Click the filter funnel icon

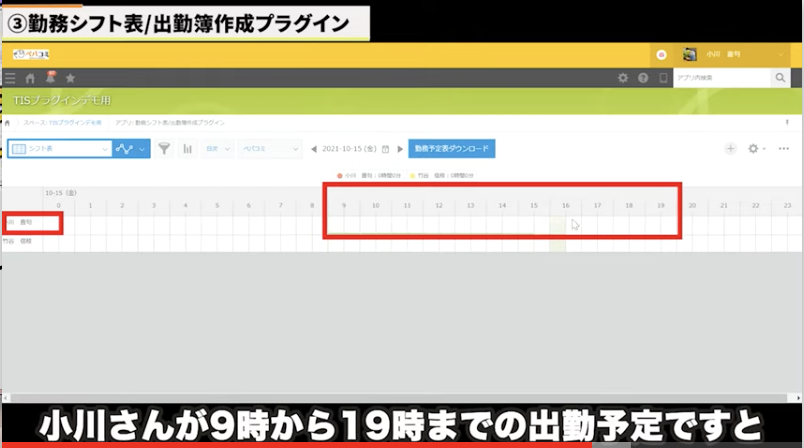[x=164, y=149]
